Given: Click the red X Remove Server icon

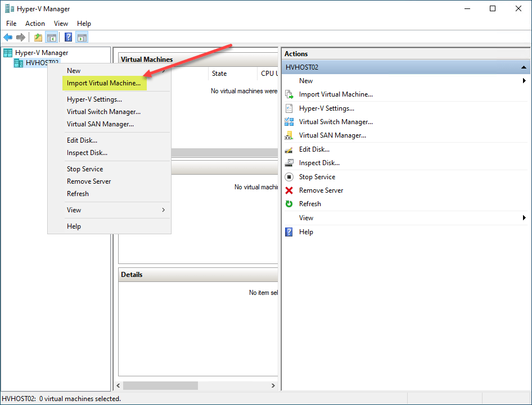Looking at the screenshot, I should 288,190.
